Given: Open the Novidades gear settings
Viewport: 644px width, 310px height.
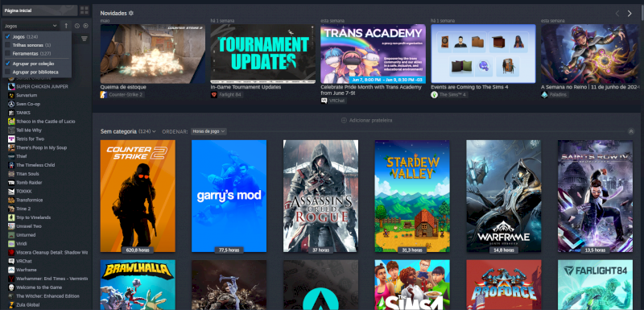Looking at the screenshot, I should (131, 13).
